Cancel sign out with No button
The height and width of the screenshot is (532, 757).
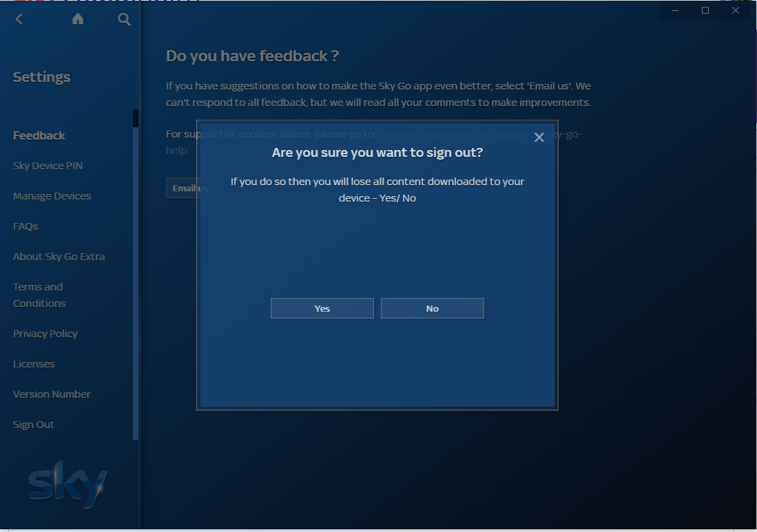[x=433, y=308]
